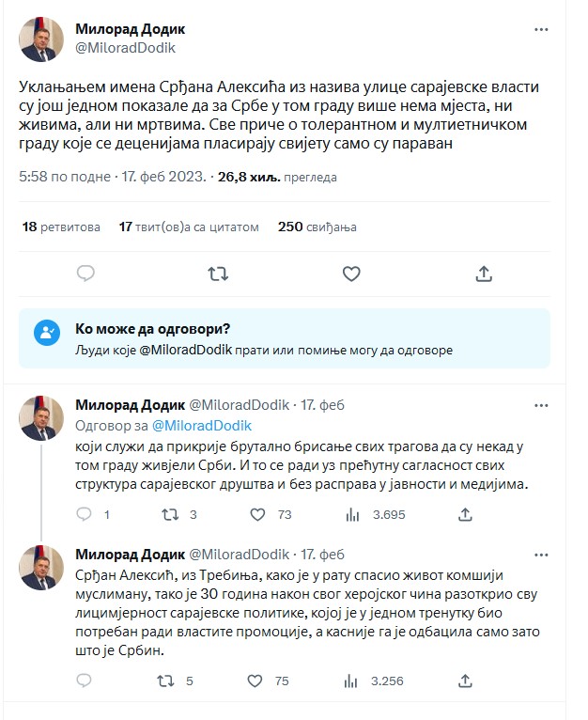Open more options for main tweet
Image resolution: width=588 pixels, height=720 pixels.
[x=541, y=29]
